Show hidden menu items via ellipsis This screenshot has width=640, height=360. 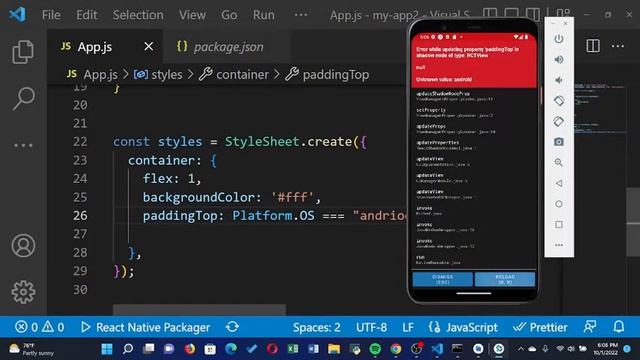[x=301, y=15]
